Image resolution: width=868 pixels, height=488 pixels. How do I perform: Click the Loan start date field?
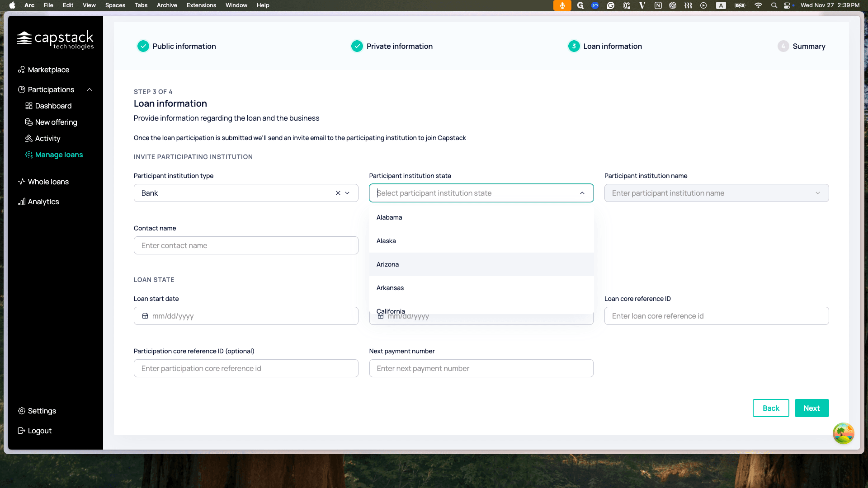click(246, 316)
